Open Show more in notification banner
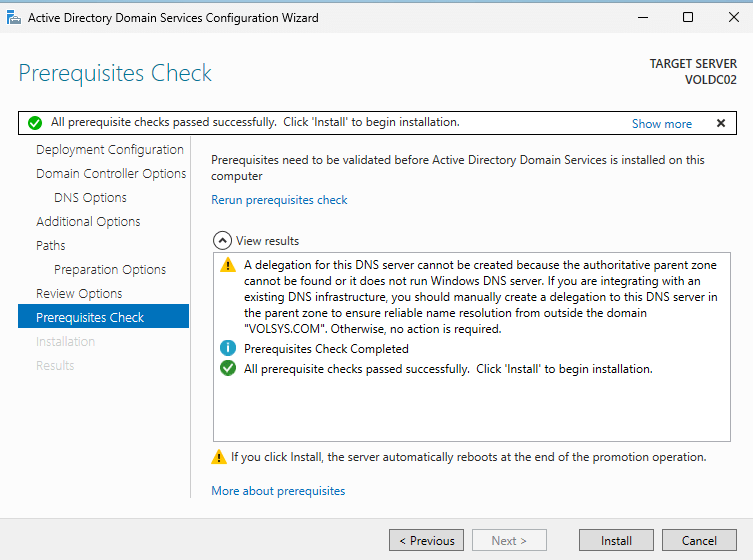This screenshot has height=560, width=753. tap(661, 124)
